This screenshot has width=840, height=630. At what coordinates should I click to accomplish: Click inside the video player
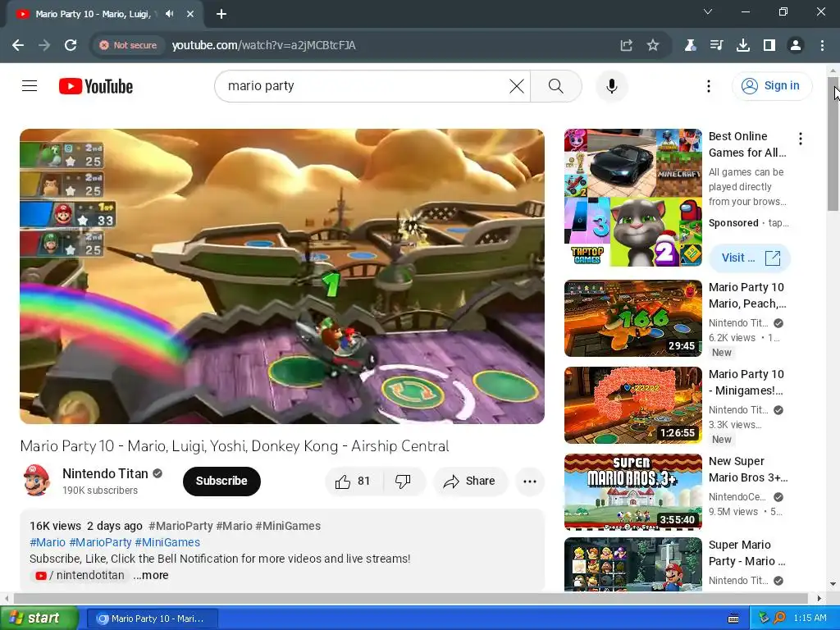click(x=282, y=276)
